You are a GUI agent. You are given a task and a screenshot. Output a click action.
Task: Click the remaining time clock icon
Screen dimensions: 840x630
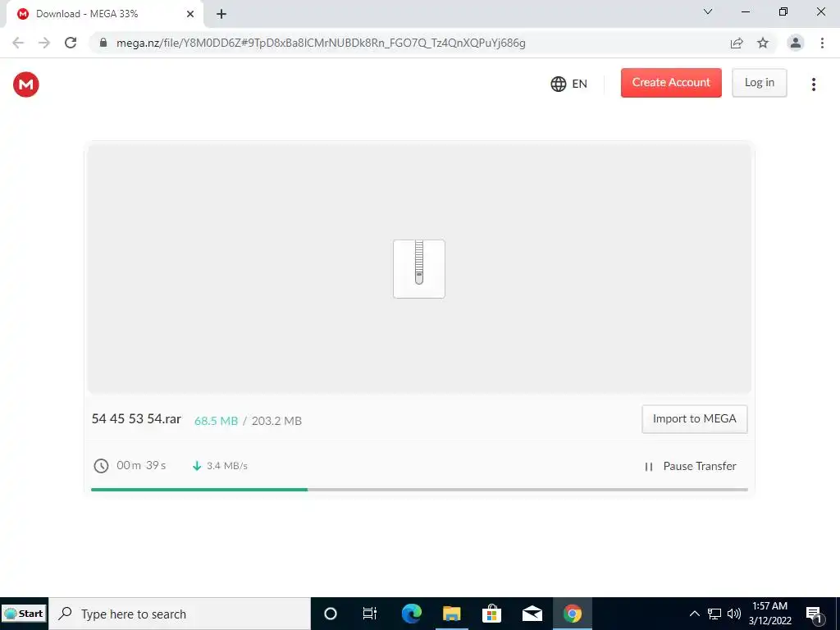tap(101, 466)
